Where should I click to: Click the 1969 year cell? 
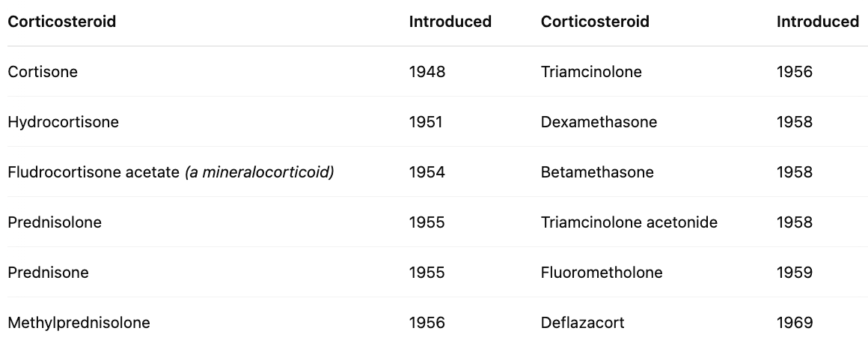(795, 323)
